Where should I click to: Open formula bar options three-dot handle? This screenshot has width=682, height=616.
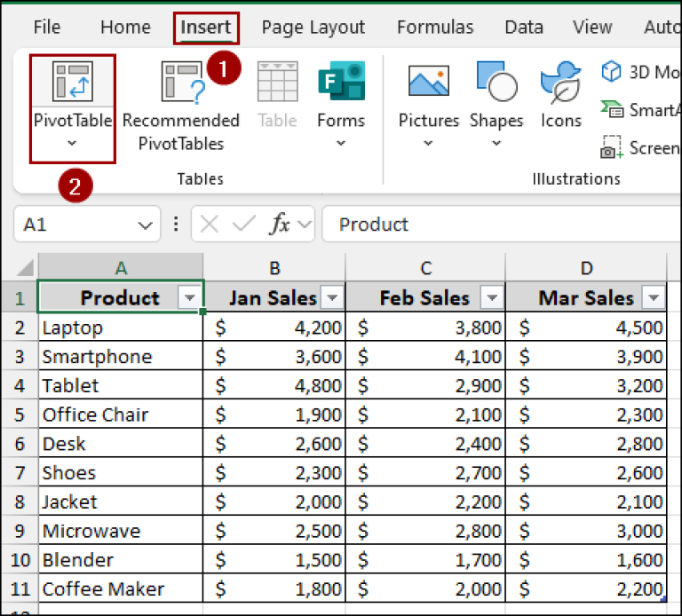coord(176,225)
